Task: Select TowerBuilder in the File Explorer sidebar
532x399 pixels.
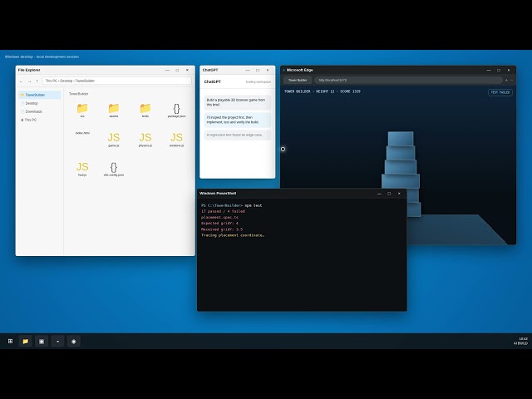Action: 40,95
